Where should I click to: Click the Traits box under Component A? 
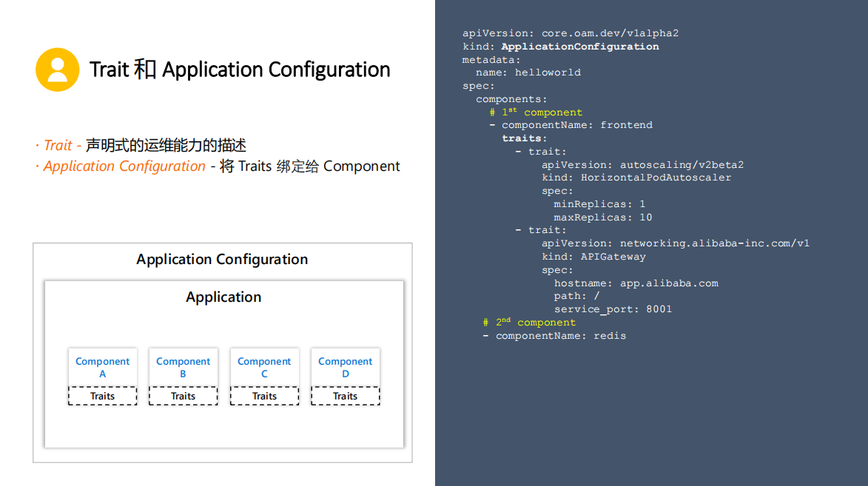[102, 396]
